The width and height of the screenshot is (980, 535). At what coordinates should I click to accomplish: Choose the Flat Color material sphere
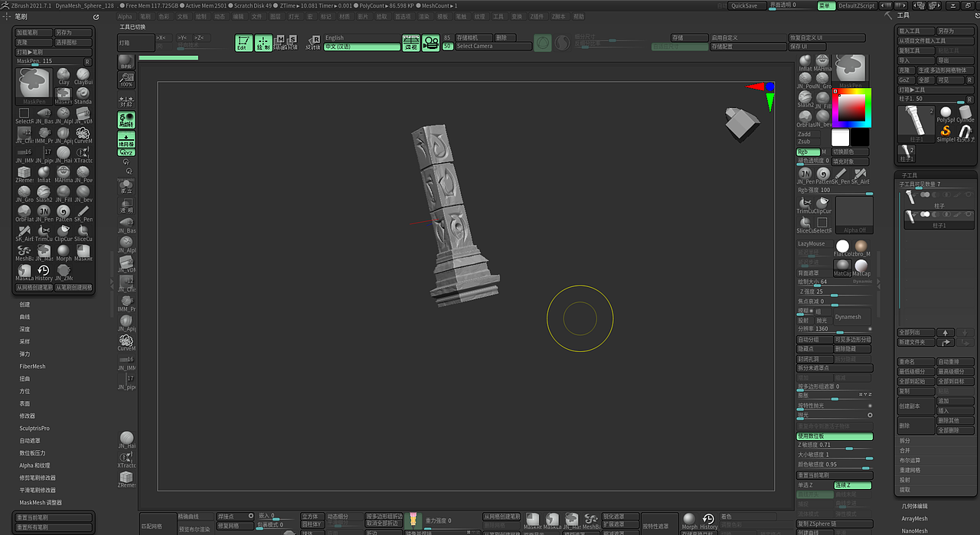click(842, 247)
